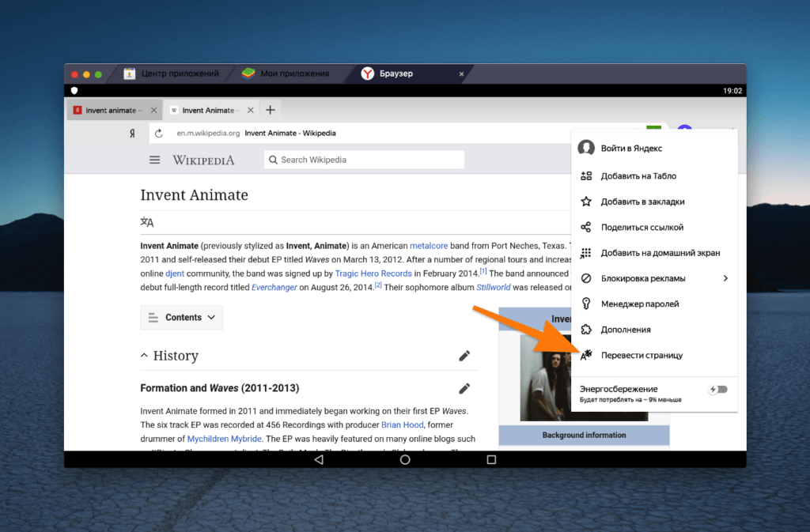Open Менеджер паролей menu entry

(x=654, y=304)
